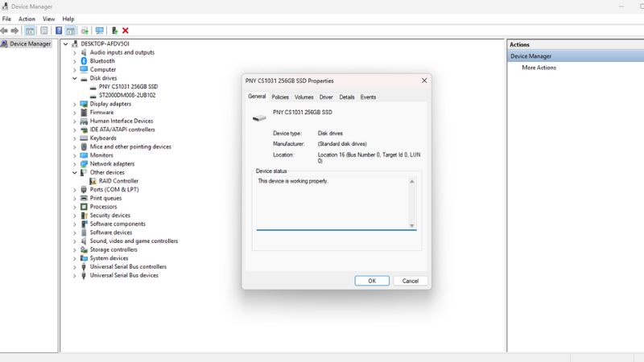The image size is (644, 362).
Task: Click the Bluetooth category icon
Action: 84,61
